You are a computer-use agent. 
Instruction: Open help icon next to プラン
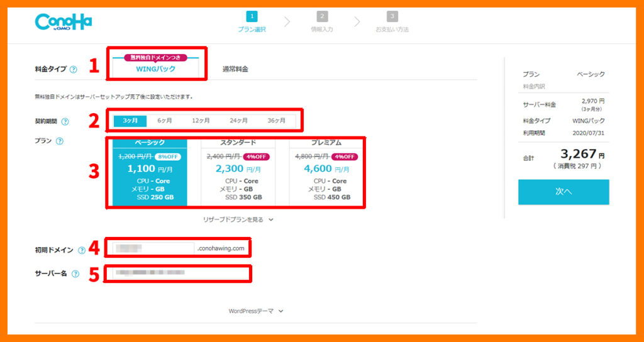[x=59, y=141]
